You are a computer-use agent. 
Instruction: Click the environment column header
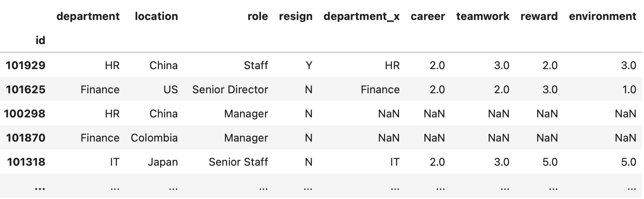point(602,16)
